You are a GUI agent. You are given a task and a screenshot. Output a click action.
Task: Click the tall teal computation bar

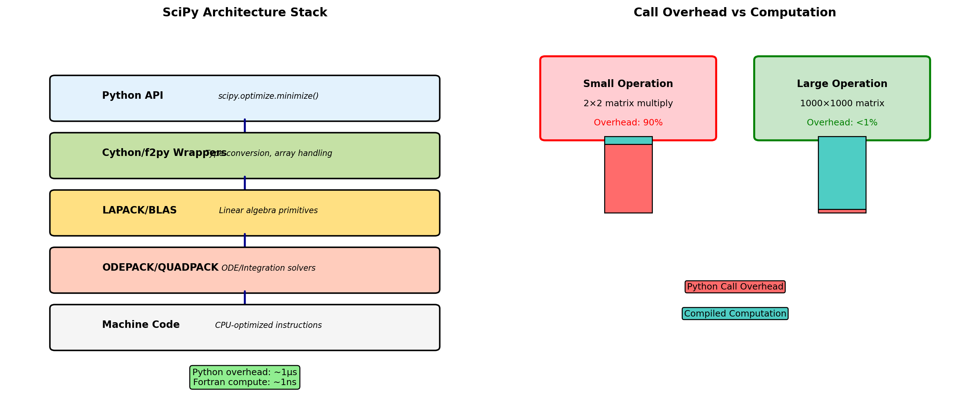[x=842, y=173]
